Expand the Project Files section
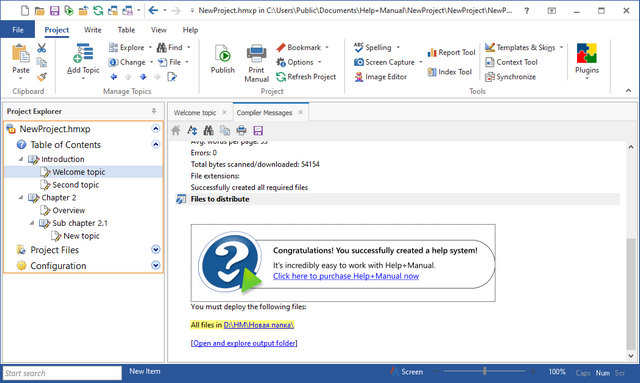 coord(156,249)
